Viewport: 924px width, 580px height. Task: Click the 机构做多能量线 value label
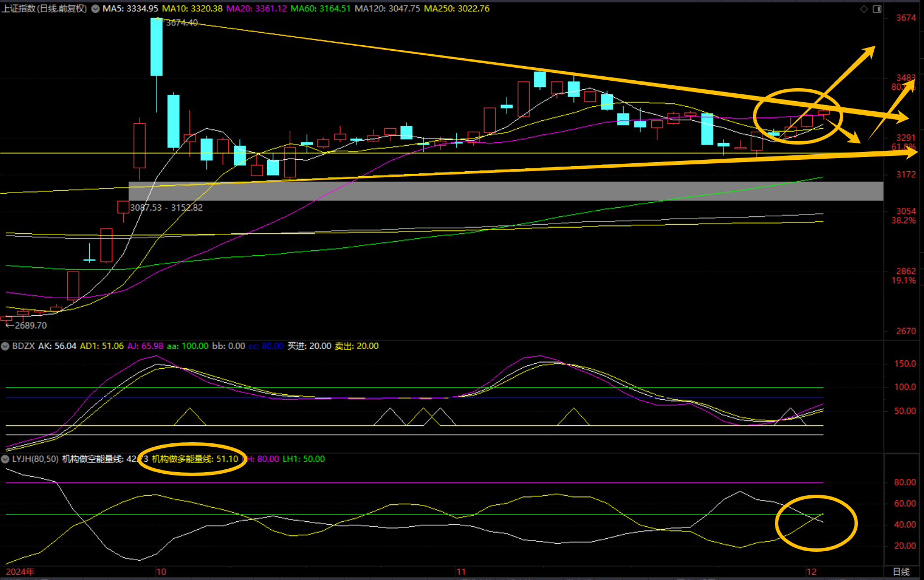coord(195,459)
